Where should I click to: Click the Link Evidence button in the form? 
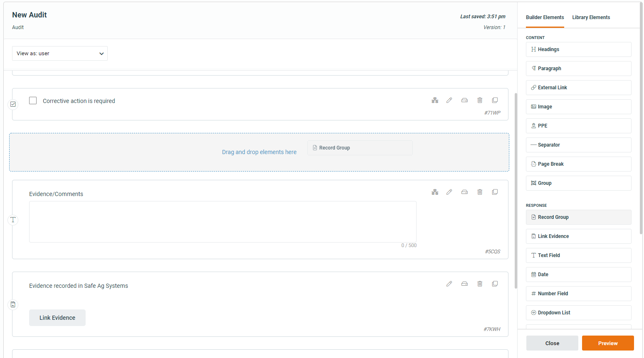pos(57,317)
